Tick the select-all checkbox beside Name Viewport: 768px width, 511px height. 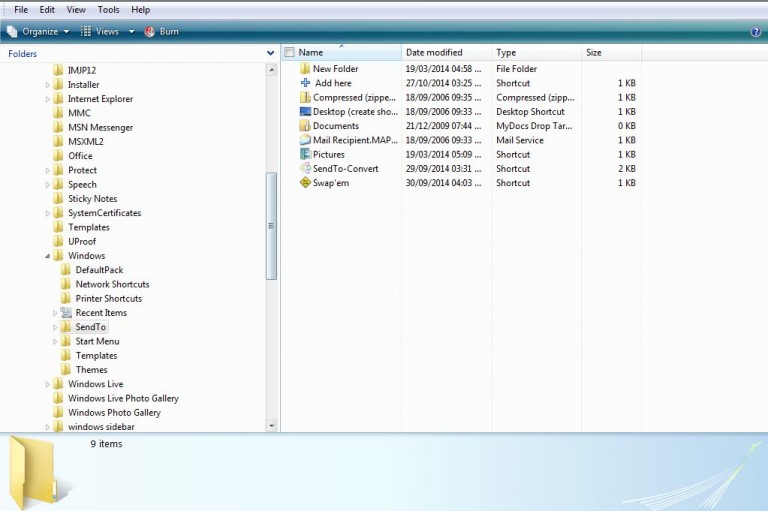click(289, 52)
